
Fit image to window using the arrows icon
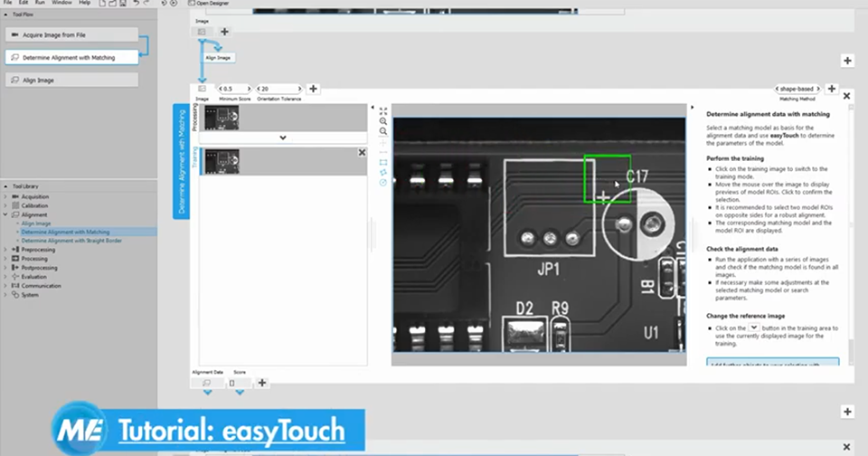[383, 111]
